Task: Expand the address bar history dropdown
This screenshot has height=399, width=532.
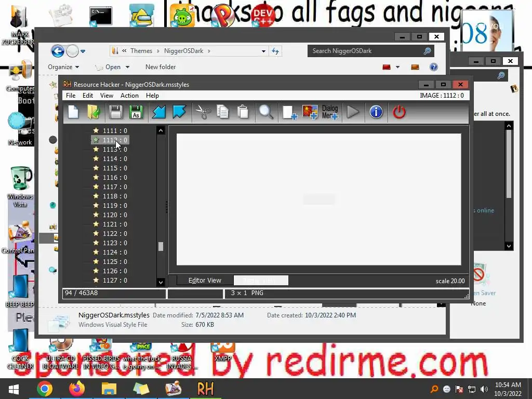Action: tap(263, 51)
